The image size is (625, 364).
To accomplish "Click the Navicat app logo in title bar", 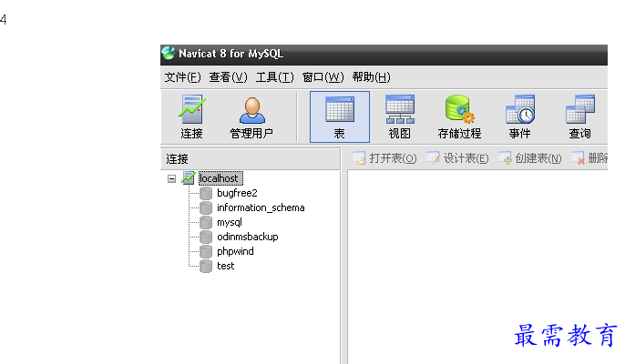I will 169,53.
